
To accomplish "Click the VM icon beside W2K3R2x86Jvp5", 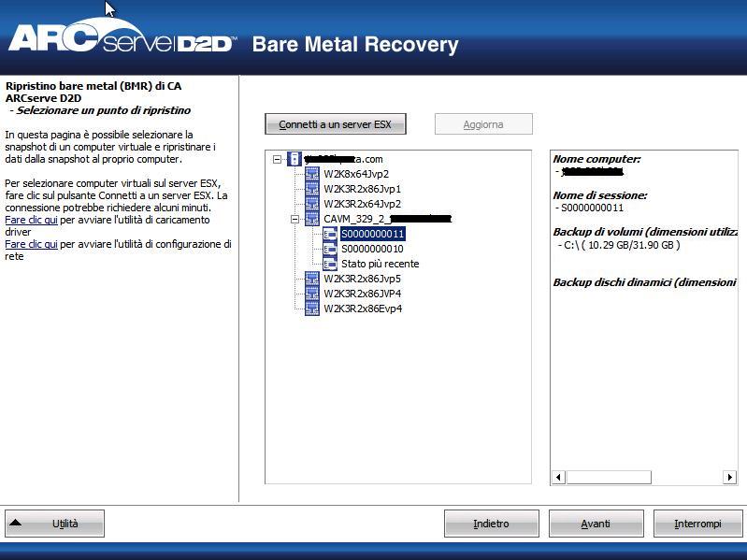I will pos(312,279).
